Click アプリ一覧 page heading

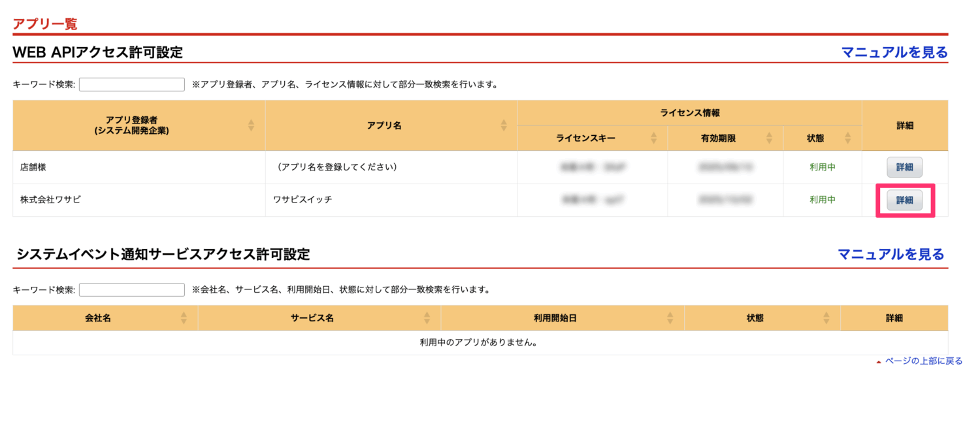pos(45,24)
